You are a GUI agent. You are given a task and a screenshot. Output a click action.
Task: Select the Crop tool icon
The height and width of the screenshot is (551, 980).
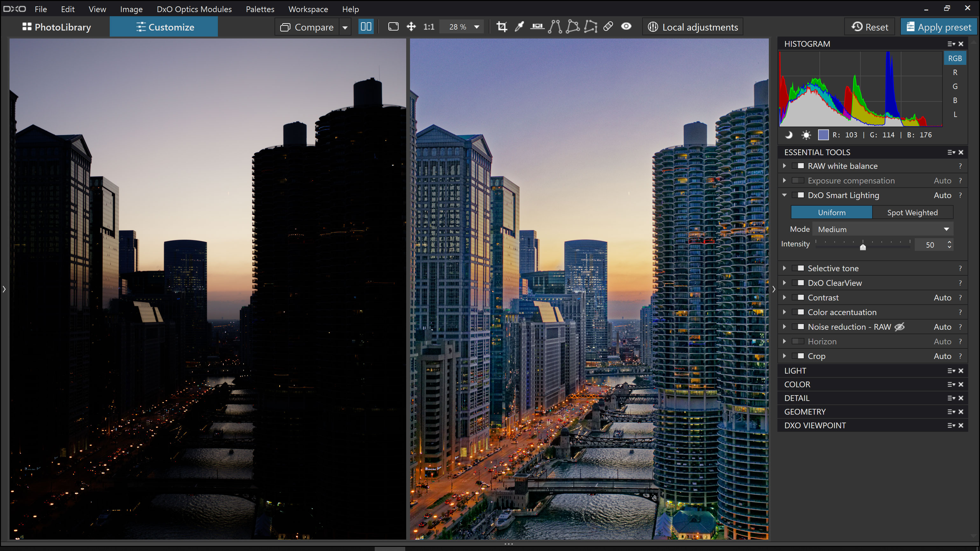coord(501,27)
